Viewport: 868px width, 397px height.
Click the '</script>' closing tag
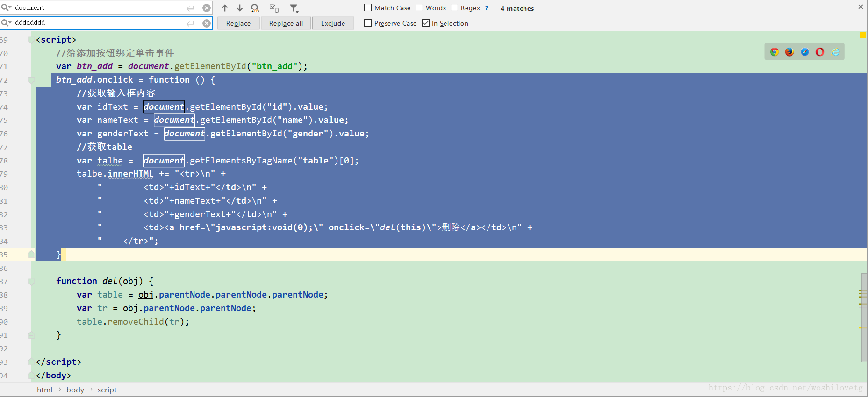click(58, 362)
